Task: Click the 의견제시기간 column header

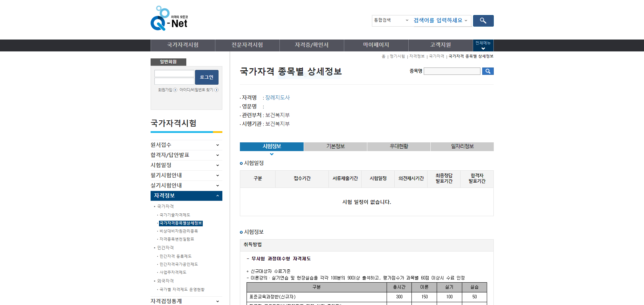Action: point(411,179)
